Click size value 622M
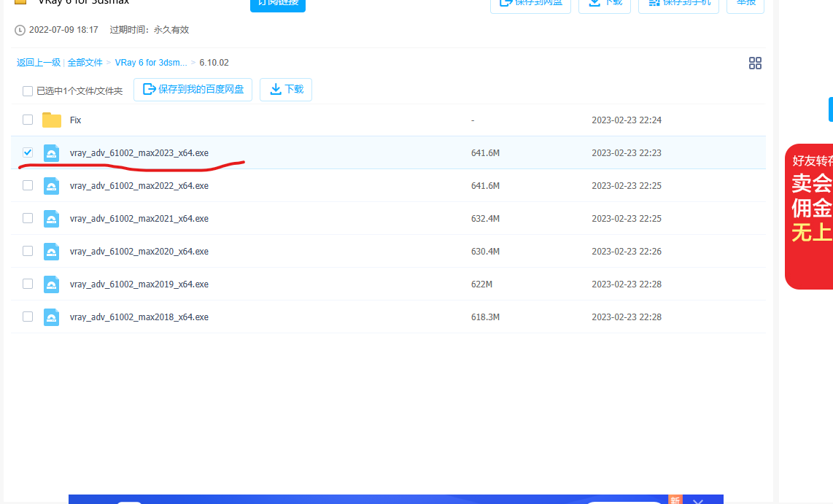833x504 pixels. tap(482, 284)
